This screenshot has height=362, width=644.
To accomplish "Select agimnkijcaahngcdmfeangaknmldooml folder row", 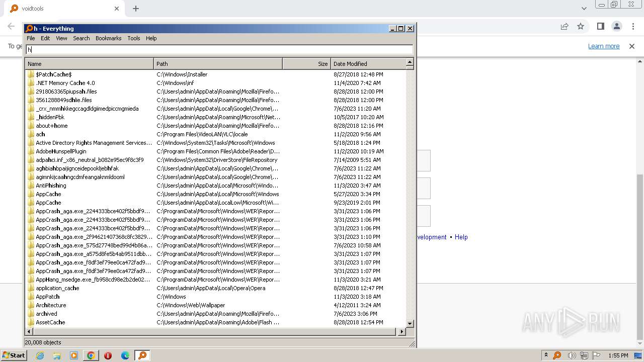I will 215,177.
